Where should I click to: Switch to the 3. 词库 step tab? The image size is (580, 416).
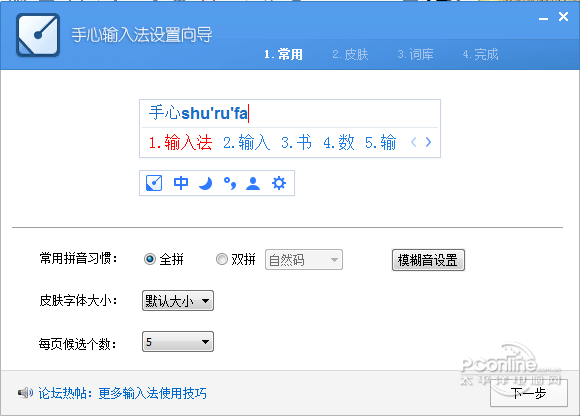click(x=415, y=54)
